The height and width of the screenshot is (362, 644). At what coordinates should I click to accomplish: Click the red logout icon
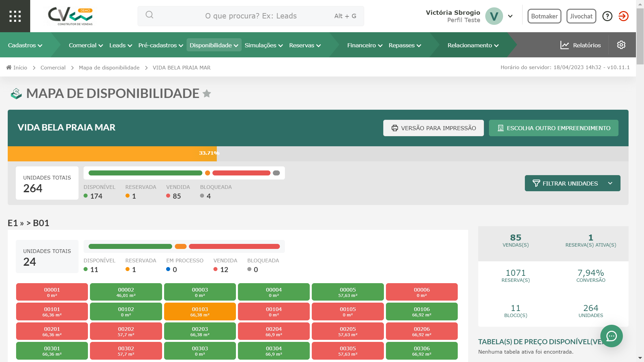coord(623,16)
